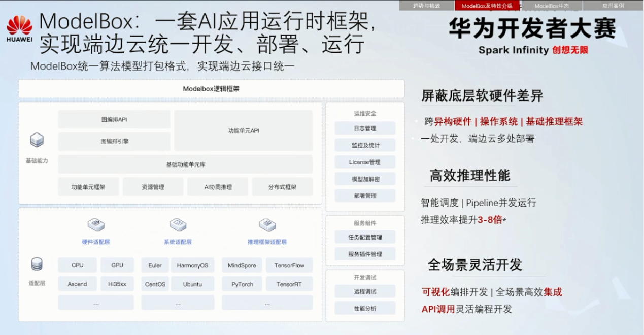Select the MindSpore box

(242, 265)
